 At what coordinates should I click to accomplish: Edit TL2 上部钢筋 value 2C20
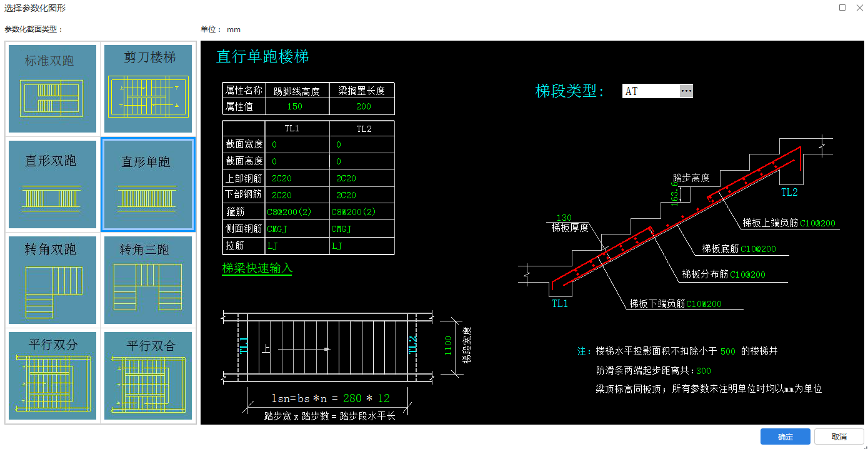point(346,178)
